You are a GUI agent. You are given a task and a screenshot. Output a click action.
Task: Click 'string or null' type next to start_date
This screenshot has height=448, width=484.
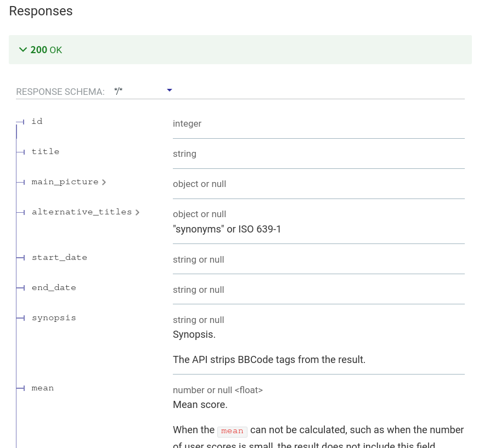pyautogui.click(x=199, y=260)
